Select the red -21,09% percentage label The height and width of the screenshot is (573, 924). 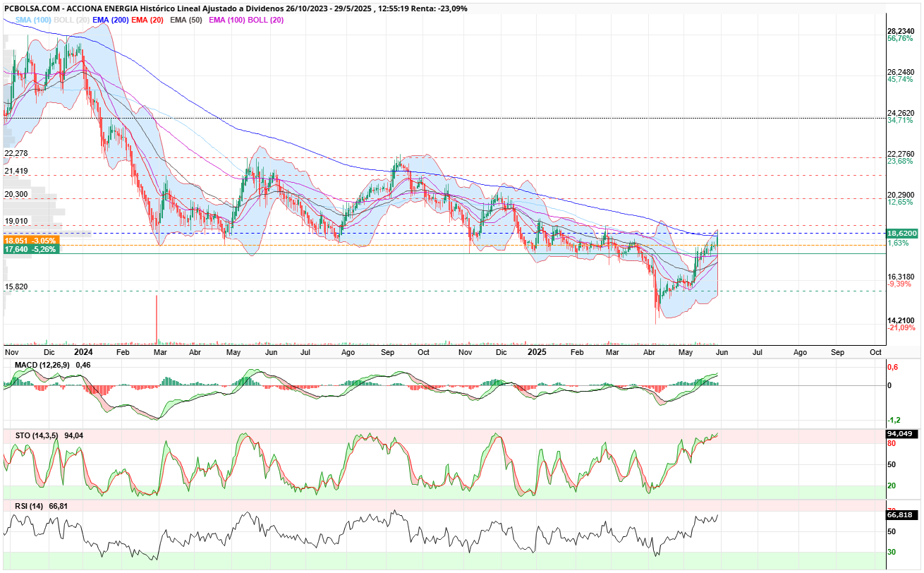(x=901, y=327)
